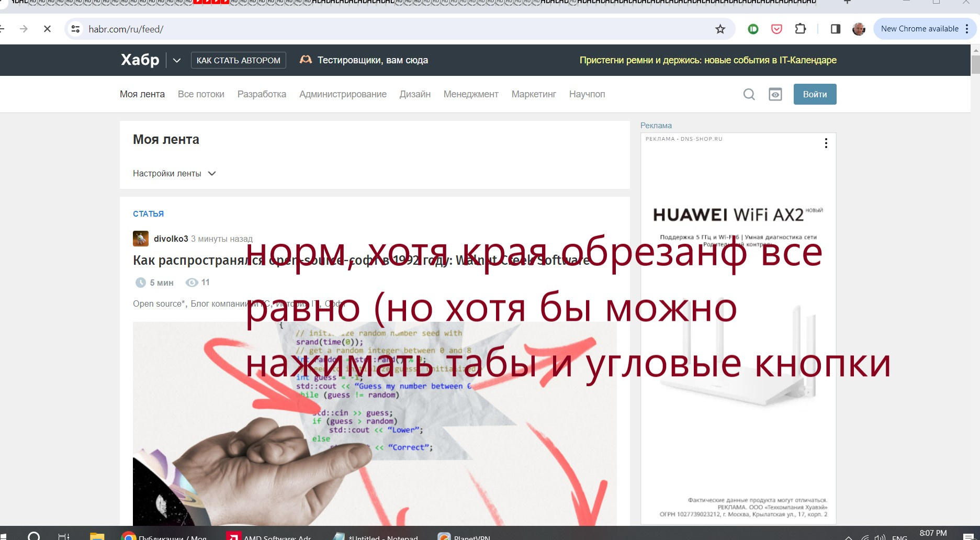Screen dimensions: 980x540
Task: Expand Настройки ленты settings
Action: (x=174, y=174)
